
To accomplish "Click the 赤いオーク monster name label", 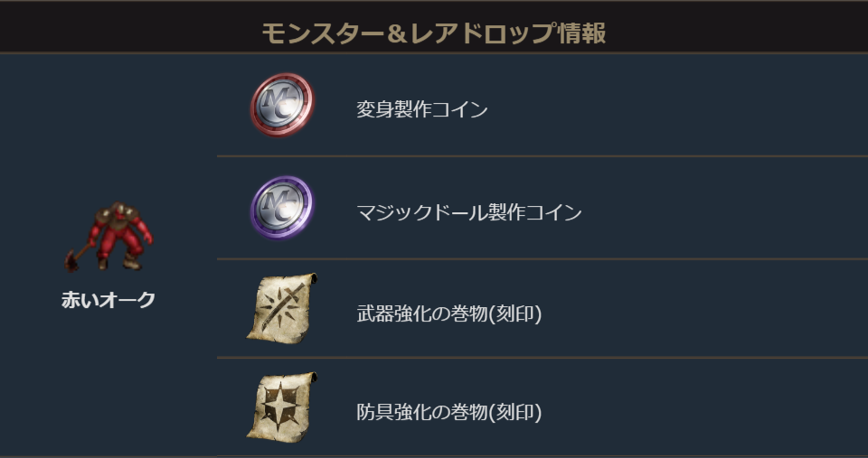I will [108, 301].
